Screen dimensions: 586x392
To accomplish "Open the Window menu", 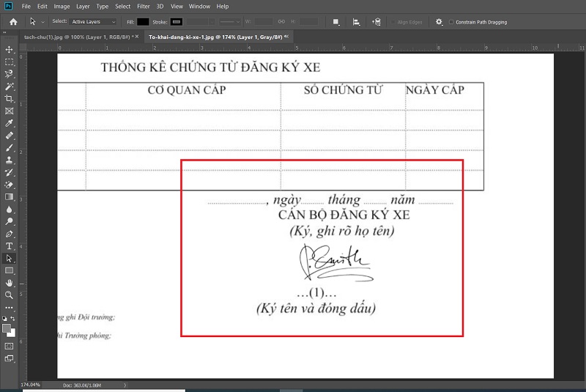I will pyautogui.click(x=199, y=7).
